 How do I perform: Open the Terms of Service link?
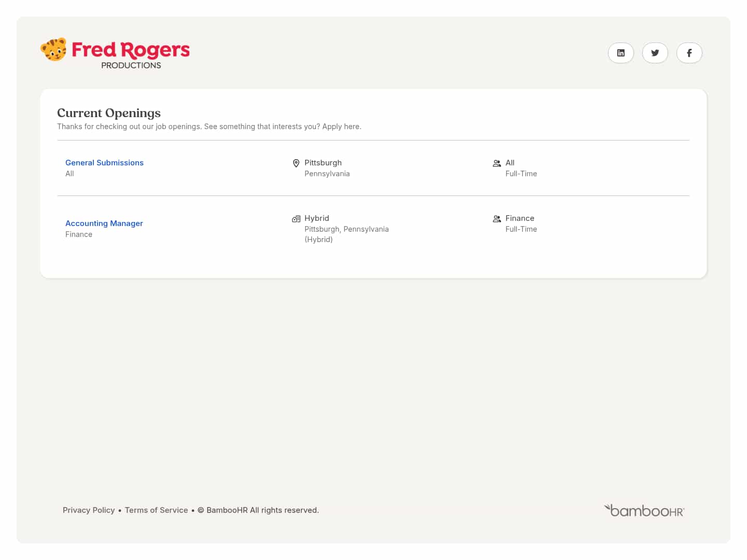156,510
